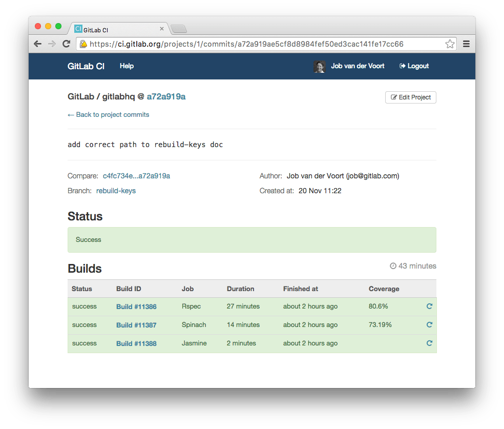Click the clock icon beside 43 minutes
This screenshot has width=504, height=429.
click(x=393, y=266)
